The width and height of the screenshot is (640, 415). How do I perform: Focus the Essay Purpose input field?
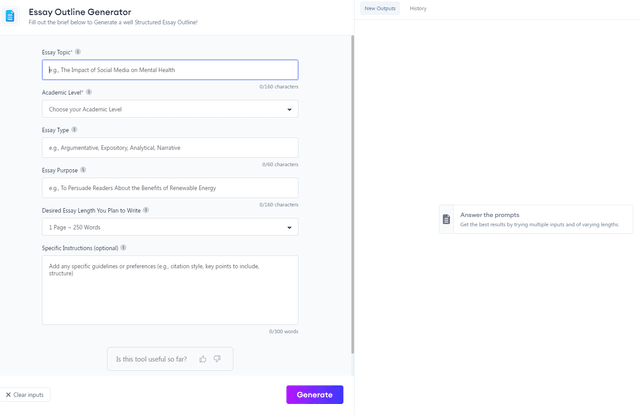point(170,188)
